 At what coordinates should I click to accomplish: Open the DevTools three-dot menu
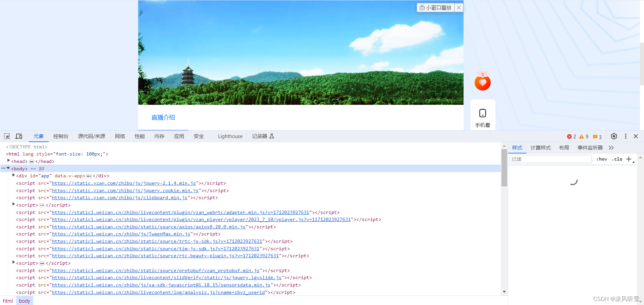pos(626,136)
